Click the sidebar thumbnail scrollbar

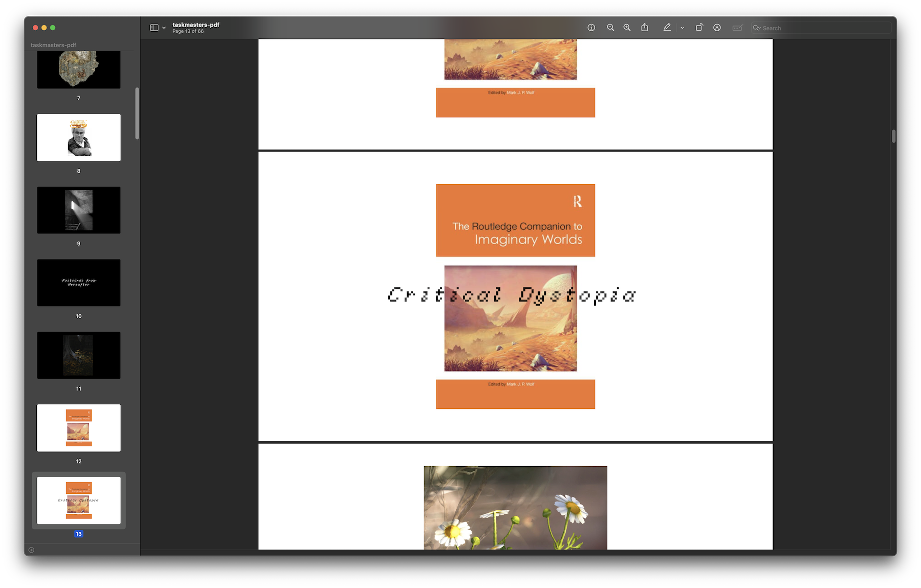point(137,113)
